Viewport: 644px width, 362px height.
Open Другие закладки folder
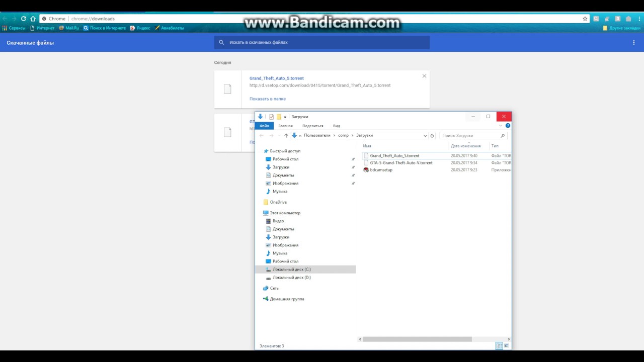(x=622, y=28)
